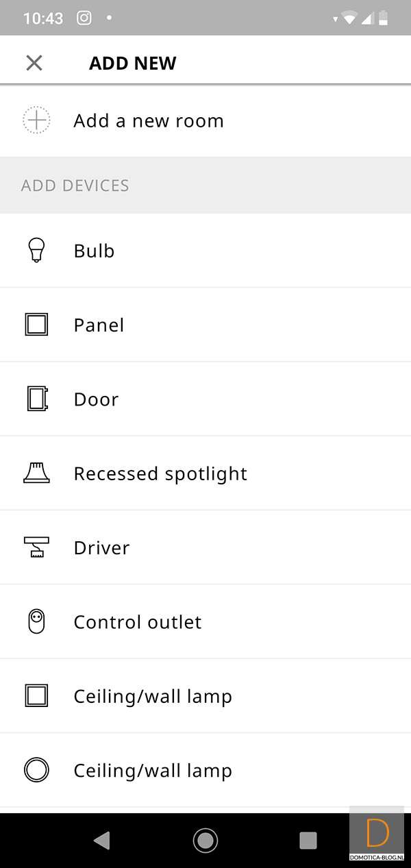Screen dimensions: 411x868
Task: Tap the round Ceiling/wall lamp icon
Action: tap(36, 770)
